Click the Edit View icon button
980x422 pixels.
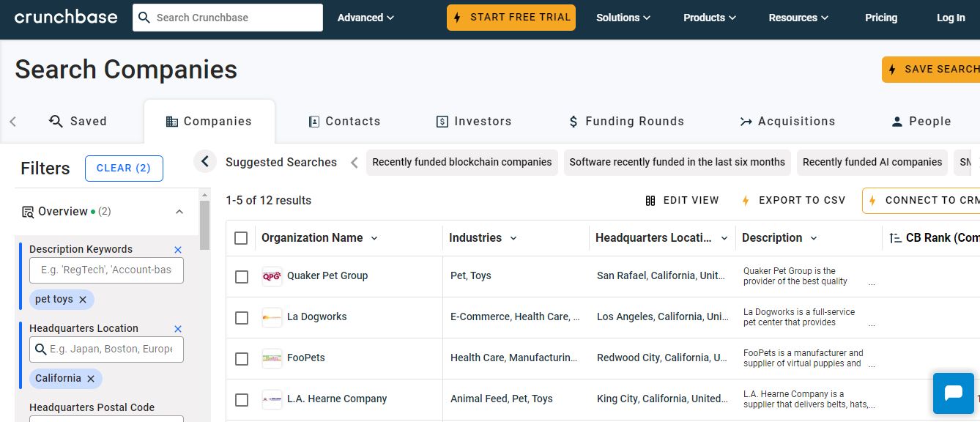(x=650, y=201)
